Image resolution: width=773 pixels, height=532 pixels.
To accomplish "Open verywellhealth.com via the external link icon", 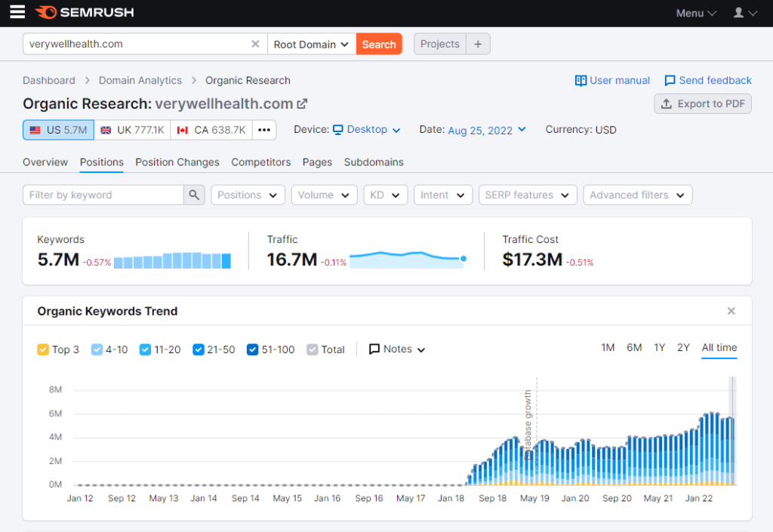I will tap(301, 104).
